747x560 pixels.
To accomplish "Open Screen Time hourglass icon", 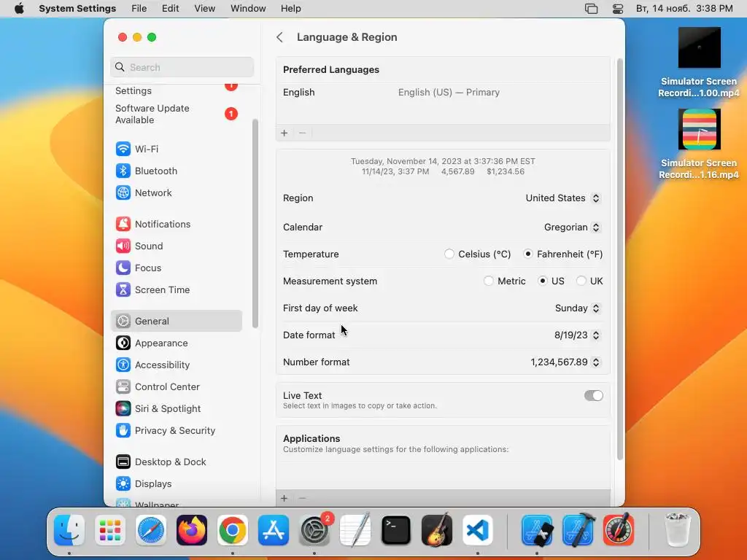I will [x=123, y=289].
